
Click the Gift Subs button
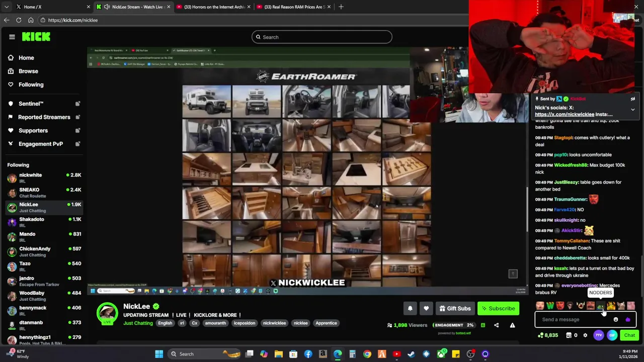coord(455,309)
